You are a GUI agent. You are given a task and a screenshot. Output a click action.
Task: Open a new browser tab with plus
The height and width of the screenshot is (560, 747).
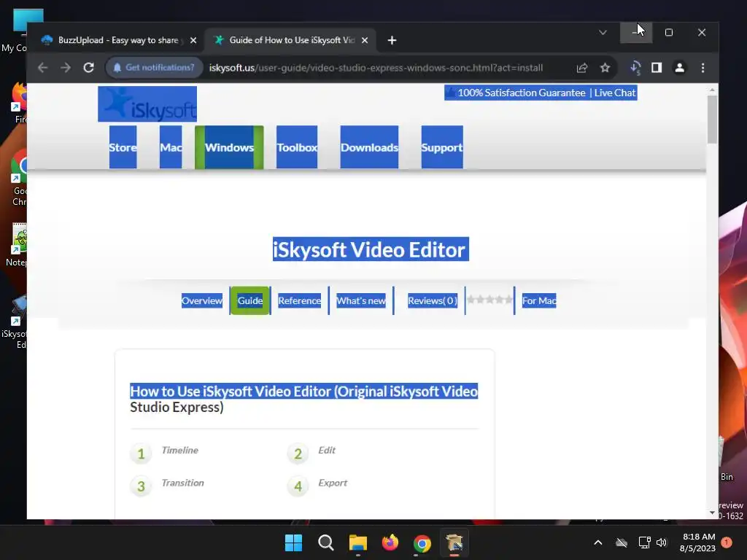pos(392,41)
